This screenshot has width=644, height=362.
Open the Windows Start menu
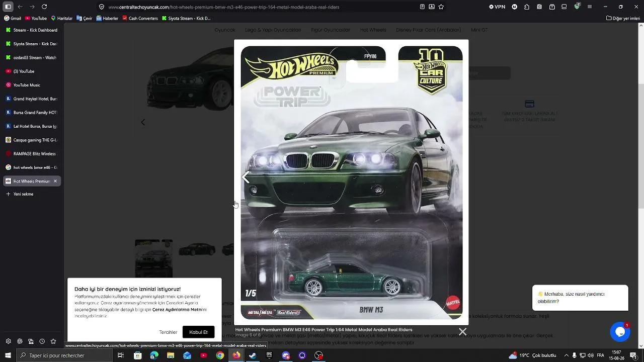tap(8, 355)
